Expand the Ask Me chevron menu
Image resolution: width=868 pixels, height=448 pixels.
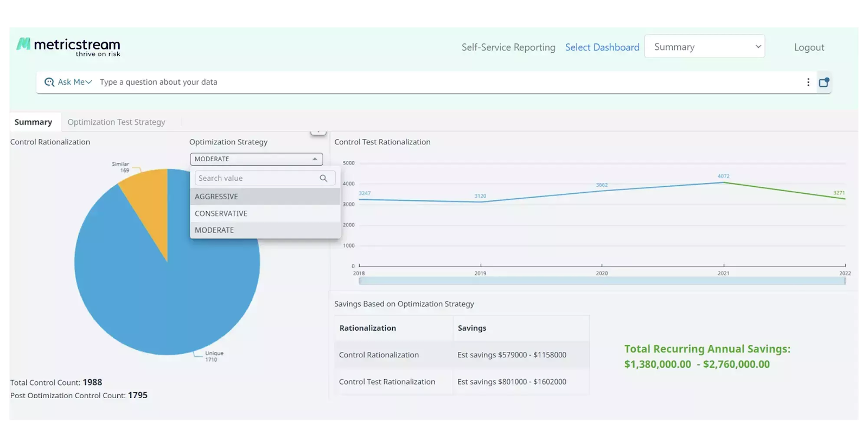coord(88,82)
